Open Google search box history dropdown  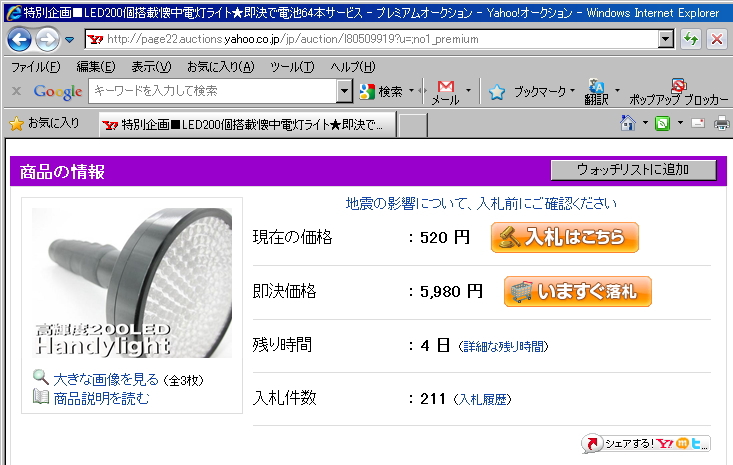[345, 91]
